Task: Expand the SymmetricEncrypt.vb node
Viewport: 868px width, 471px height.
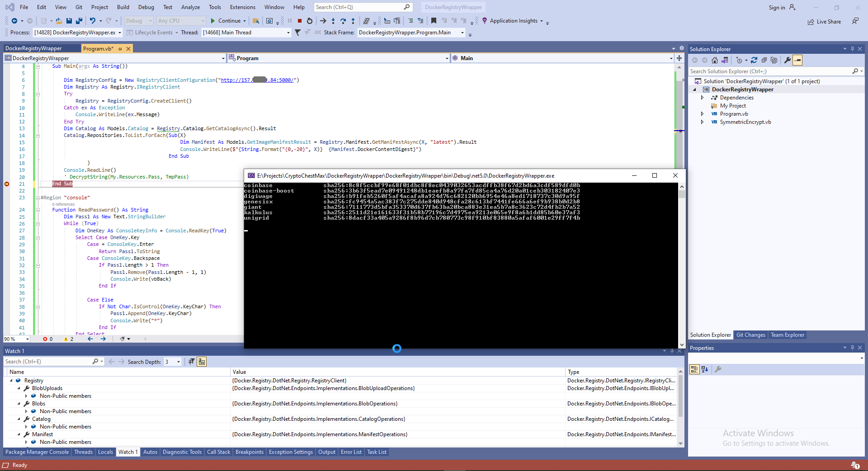Action: [x=702, y=122]
